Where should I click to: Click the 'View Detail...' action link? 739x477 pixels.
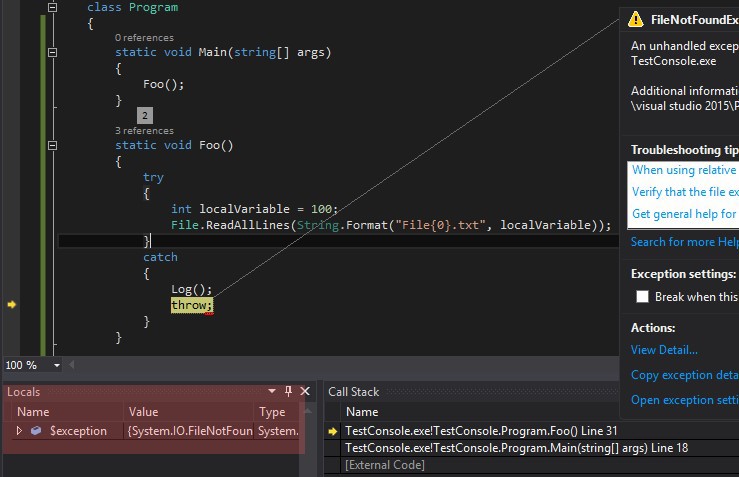click(x=664, y=350)
